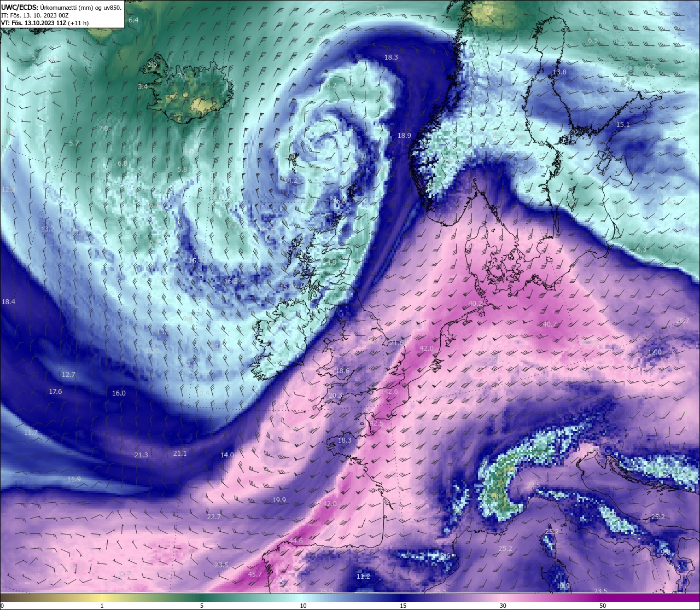This screenshot has width=700, height=610.
Task: Click the 20.3 value label
Action: pyautogui.click(x=335, y=396)
